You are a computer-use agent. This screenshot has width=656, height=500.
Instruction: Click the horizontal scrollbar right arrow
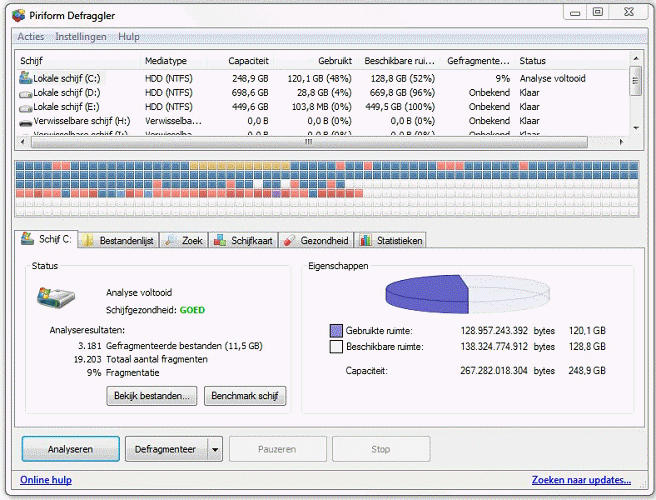pos(622,142)
